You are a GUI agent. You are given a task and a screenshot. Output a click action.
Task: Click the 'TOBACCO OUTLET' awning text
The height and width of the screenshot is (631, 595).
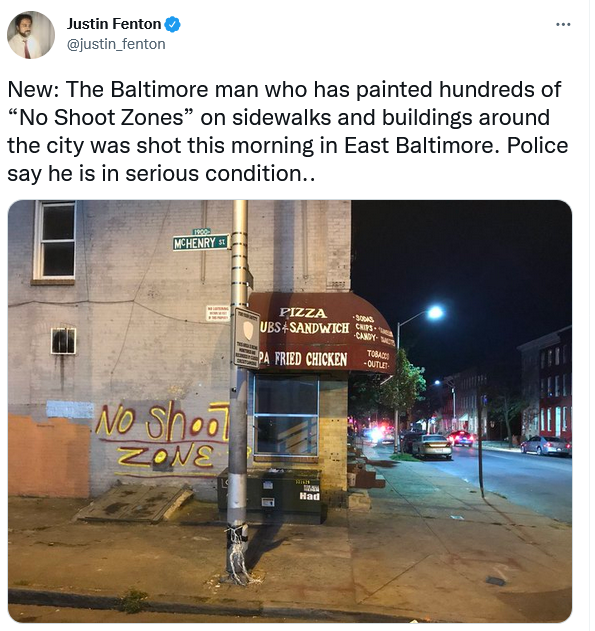pyautogui.click(x=377, y=359)
